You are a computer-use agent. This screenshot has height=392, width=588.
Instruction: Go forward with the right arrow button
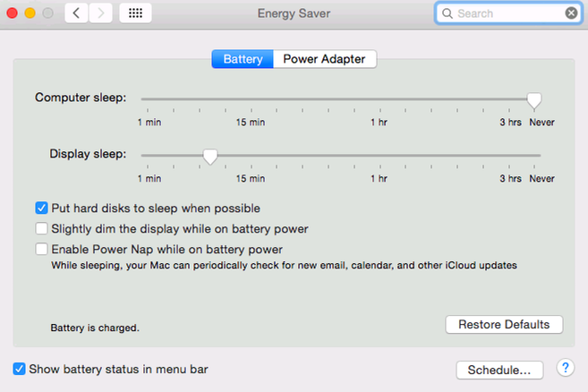click(100, 13)
